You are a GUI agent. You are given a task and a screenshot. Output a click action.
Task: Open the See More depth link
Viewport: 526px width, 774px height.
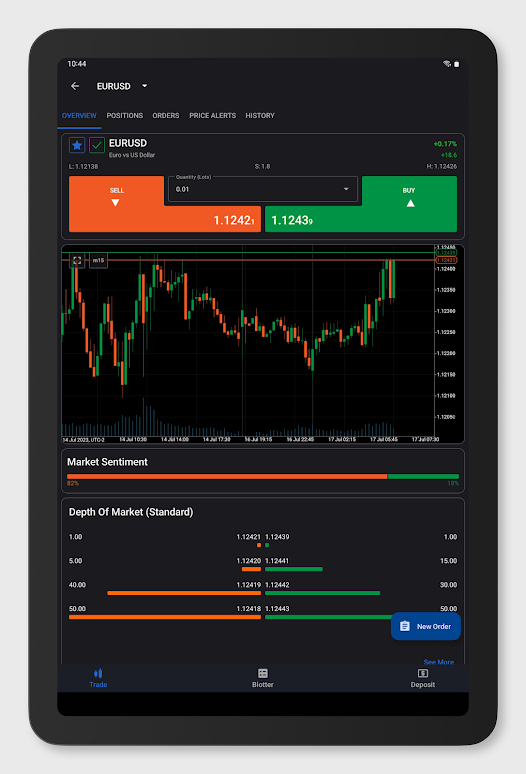[439, 662]
